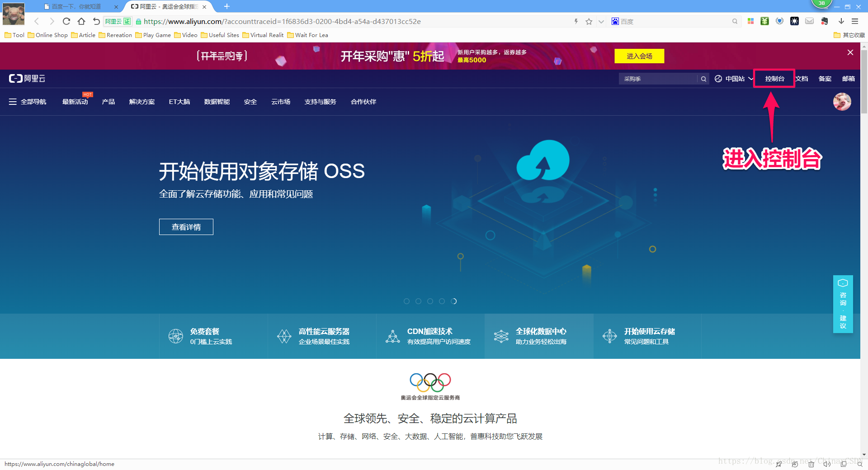
Task: Open the browser hamburger menu
Action: coord(855,21)
